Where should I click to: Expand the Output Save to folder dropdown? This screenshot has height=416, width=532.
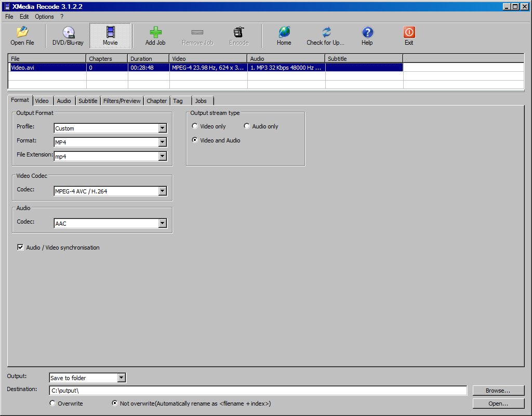pos(122,378)
